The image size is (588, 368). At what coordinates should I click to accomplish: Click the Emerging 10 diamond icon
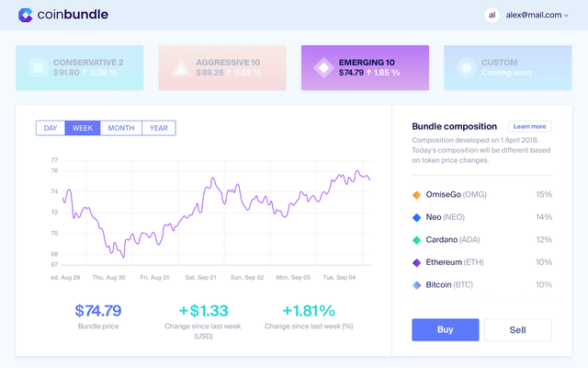point(322,67)
